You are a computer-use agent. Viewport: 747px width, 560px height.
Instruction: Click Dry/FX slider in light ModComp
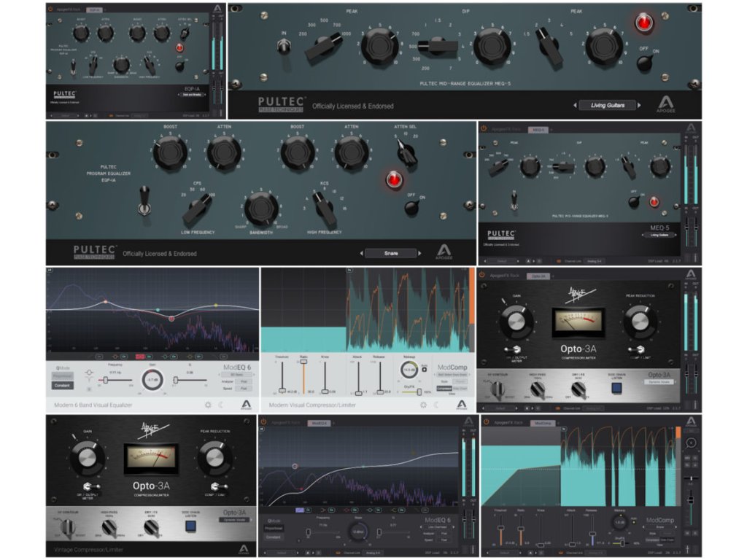[x=413, y=392]
